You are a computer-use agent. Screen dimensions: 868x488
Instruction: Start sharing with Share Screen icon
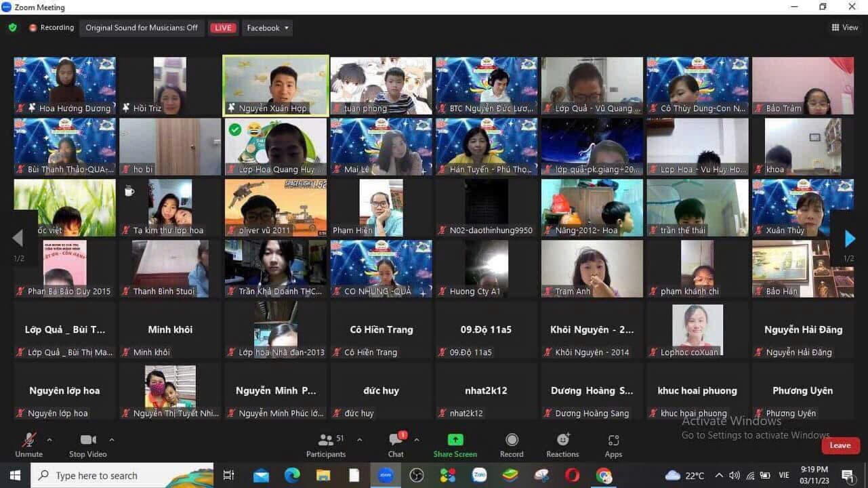pyautogui.click(x=455, y=440)
